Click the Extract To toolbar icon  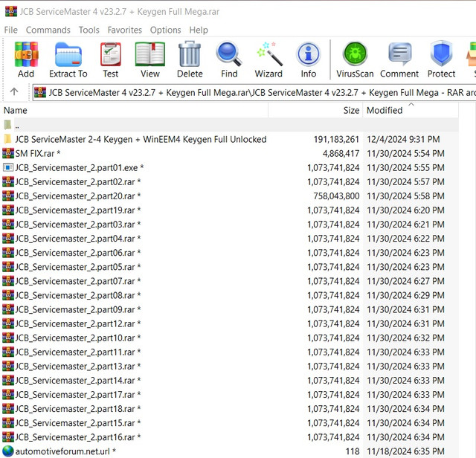tap(68, 54)
